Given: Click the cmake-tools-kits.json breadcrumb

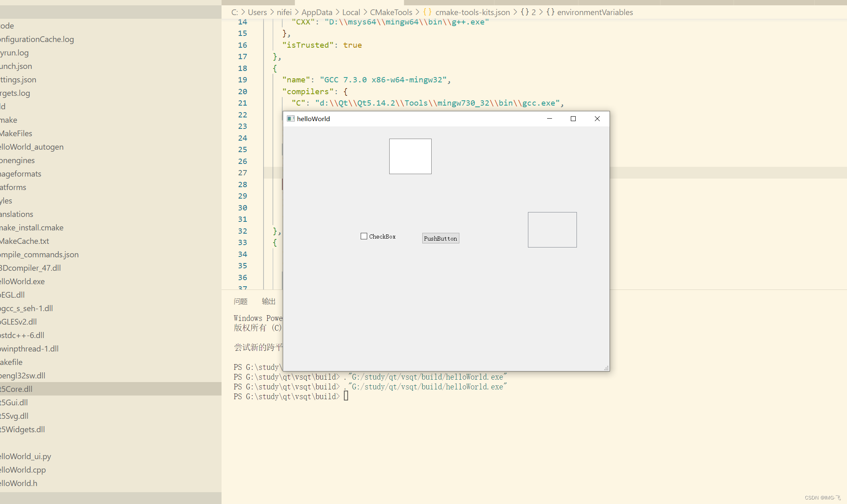Looking at the screenshot, I should [x=472, y=12].
